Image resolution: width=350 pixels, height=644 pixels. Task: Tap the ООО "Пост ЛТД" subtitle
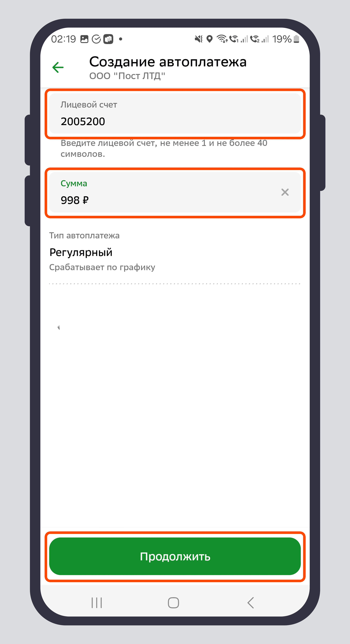click(x=127, y=76)
